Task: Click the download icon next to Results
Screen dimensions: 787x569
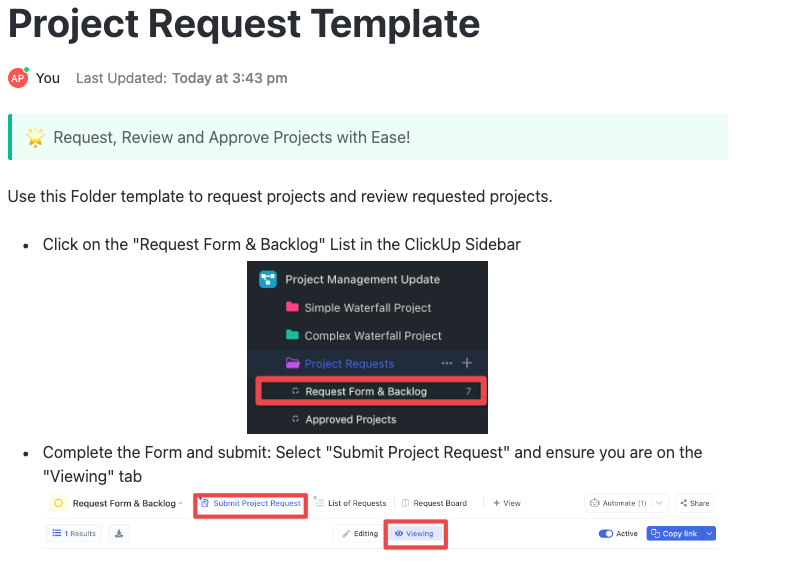Action: pos(120,533)
